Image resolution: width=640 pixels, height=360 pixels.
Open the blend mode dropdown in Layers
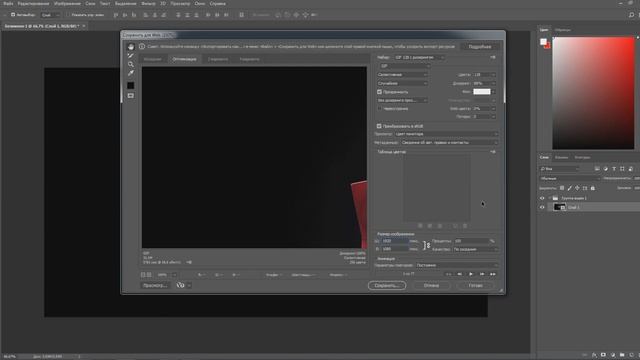pos(570,178)
